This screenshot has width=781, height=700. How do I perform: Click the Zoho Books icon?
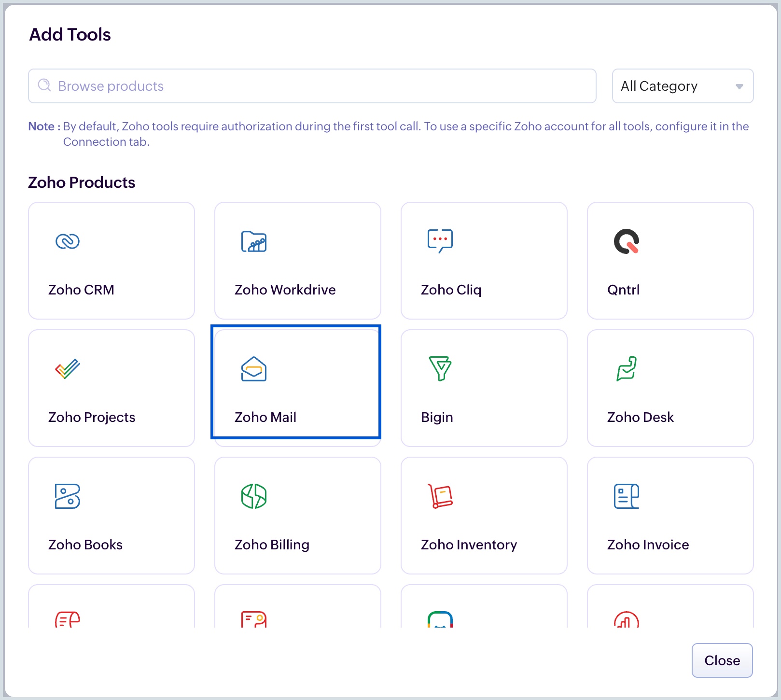pos(68,496)
